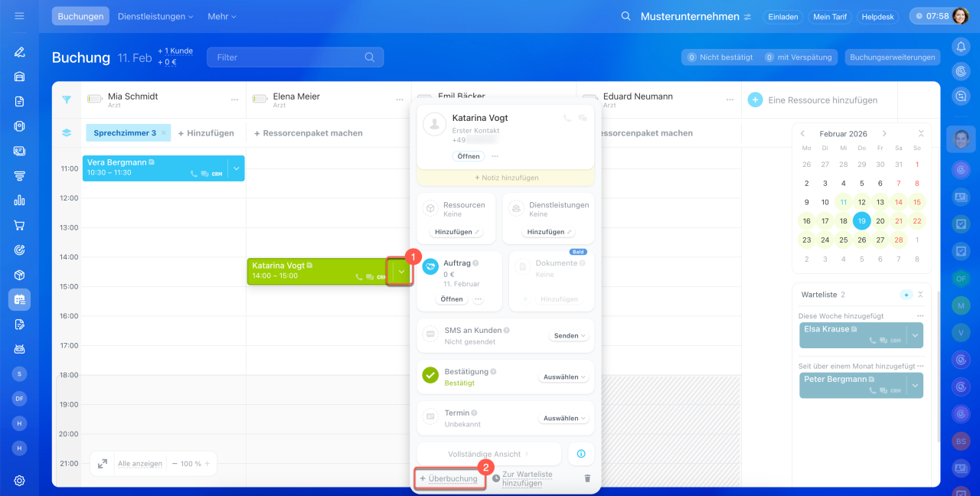Click the blue info icon in booking popup

pyautogui.click(x=580, y=454)
